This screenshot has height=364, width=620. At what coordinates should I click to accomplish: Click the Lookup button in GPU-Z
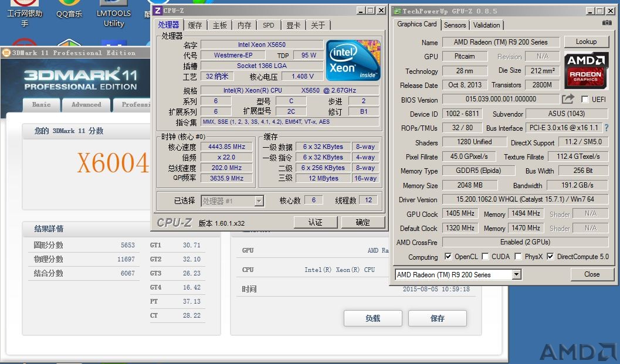[x=586, y=42]
